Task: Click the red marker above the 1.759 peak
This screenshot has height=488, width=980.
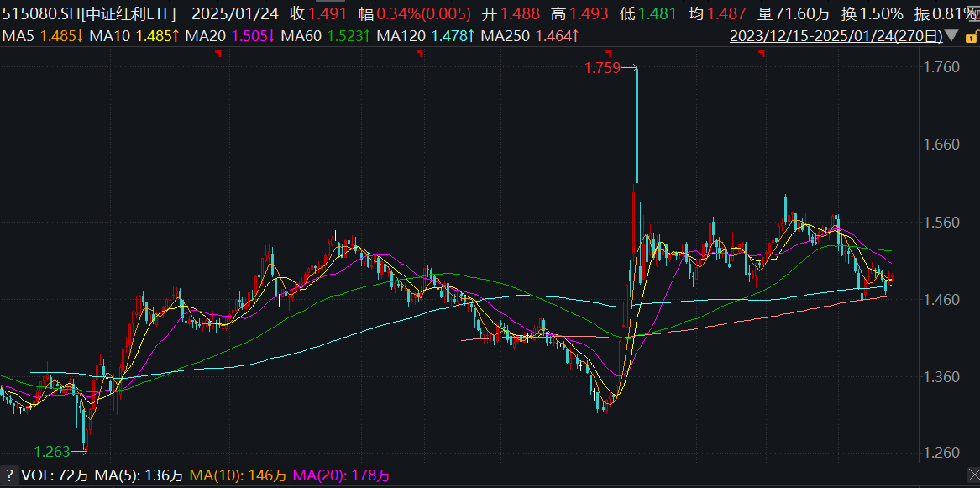Action: pos(608,54)
